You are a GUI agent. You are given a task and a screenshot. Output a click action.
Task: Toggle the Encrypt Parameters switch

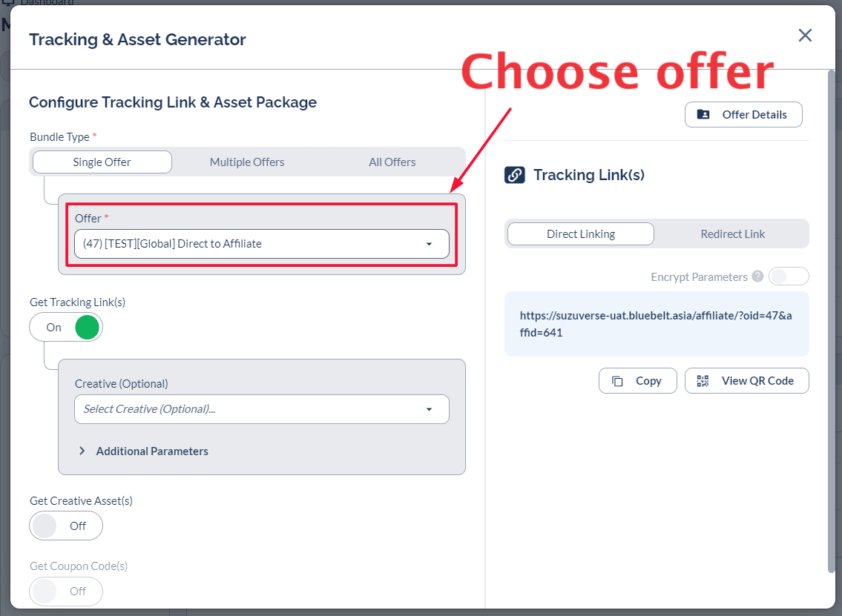[x=789, y=276]
